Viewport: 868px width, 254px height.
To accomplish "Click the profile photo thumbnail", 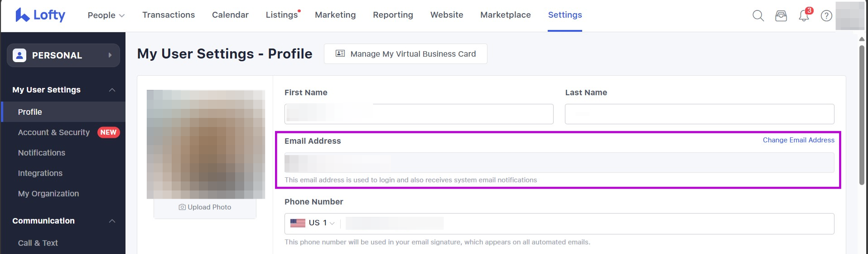I will [206, 144].
